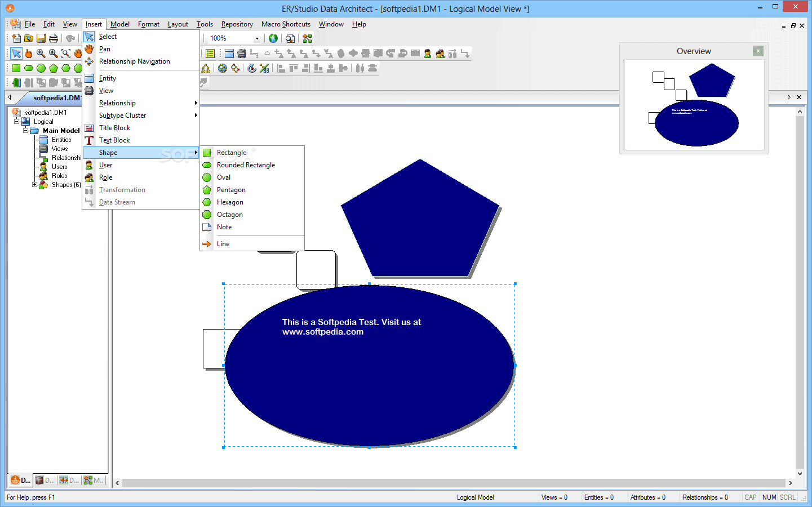
Task: Select Rounded Rectangle from Shape submenu
Action: coord(252,165)
